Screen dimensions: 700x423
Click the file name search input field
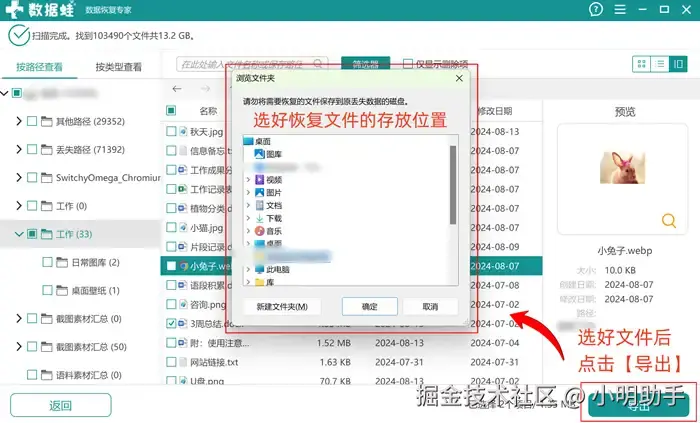tap(252, 64)
